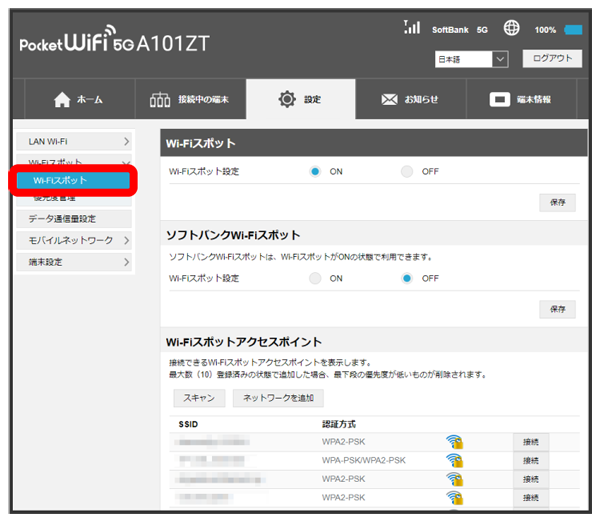
Task: Open the 日本語 language dropdown
Action: [x=472, y=60]
